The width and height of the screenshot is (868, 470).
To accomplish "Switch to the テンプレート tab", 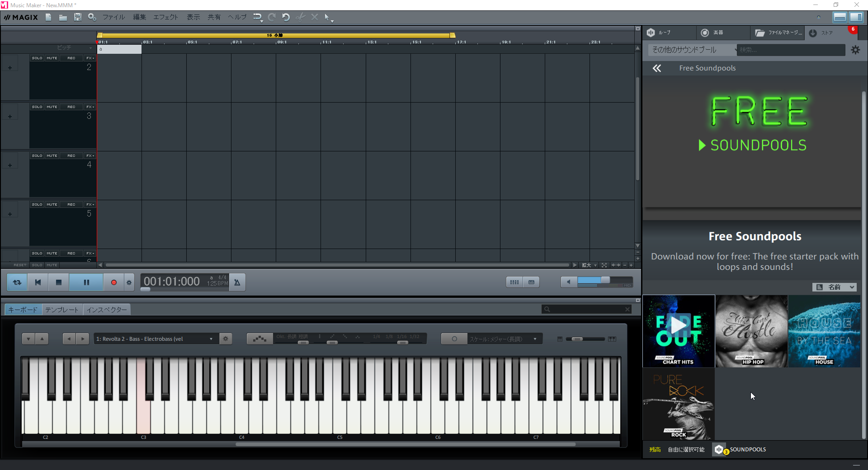I will click(x=62, y=310).
